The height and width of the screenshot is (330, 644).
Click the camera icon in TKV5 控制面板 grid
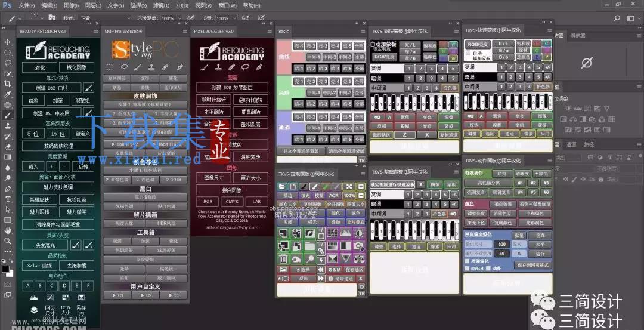coord(358,246)
